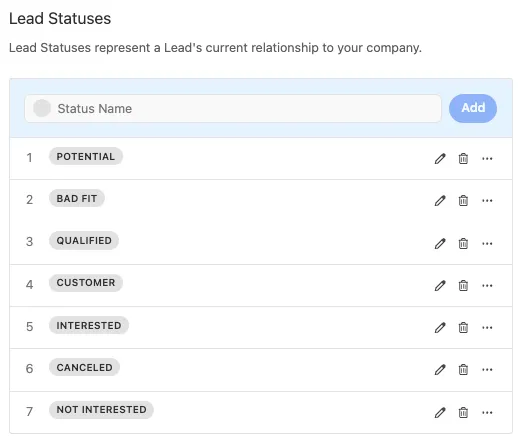This screenshot has height=448, width=528.
Task: Delete the QUALIFIED status via trash icon
Action: [463, 244]
